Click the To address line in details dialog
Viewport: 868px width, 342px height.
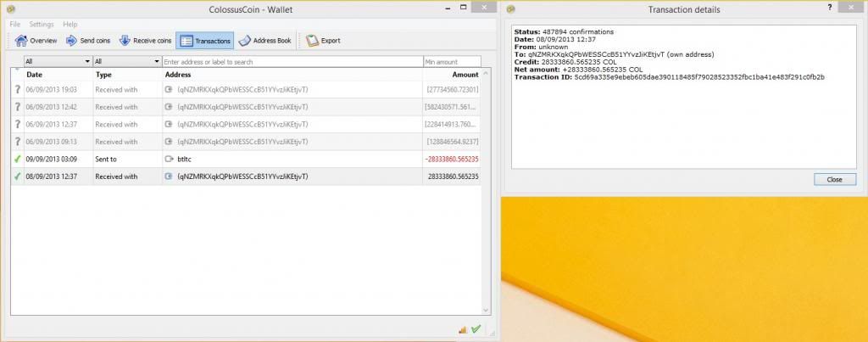pos(614,54)
